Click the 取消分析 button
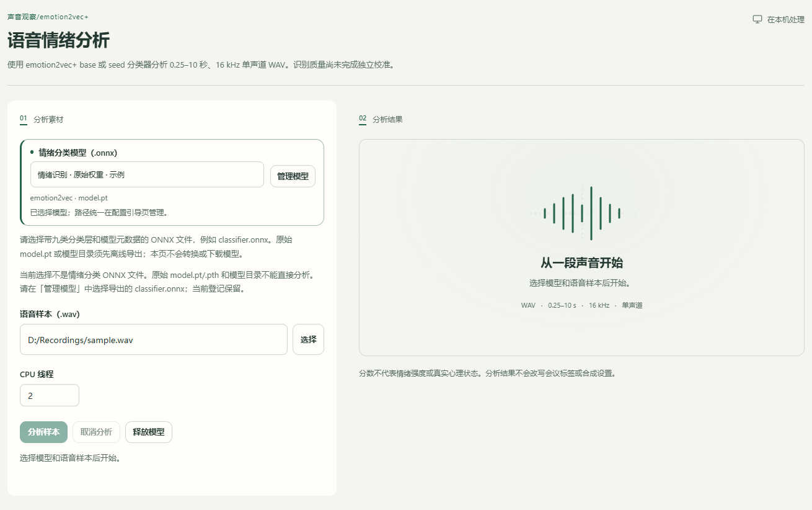The width and height of the screenshot is (812, 510). click(96, 432)
